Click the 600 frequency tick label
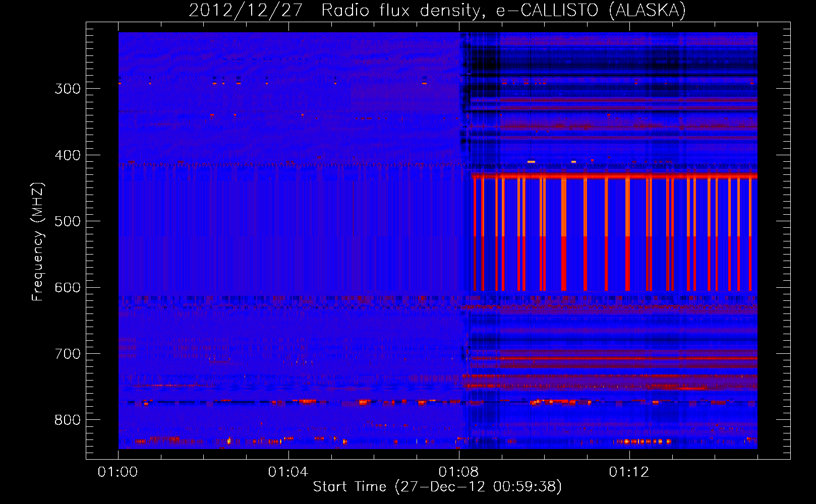The height and width of the screenshot is (504, 816). 68,288
